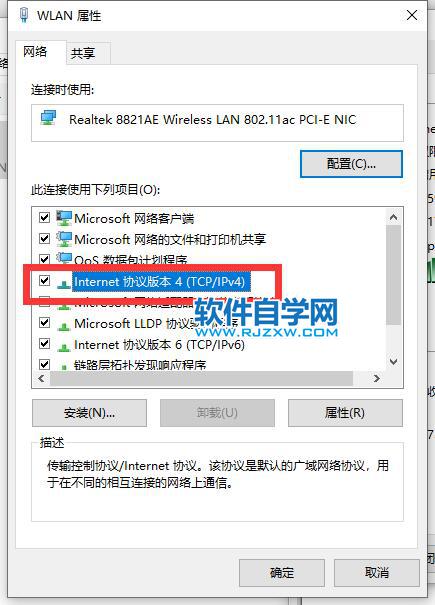This screenshot has width=435, height=605.
Task: Uncheck Internet 协议版本 4 (TCP/IPv4) checkbox
Action: point(45,281)
